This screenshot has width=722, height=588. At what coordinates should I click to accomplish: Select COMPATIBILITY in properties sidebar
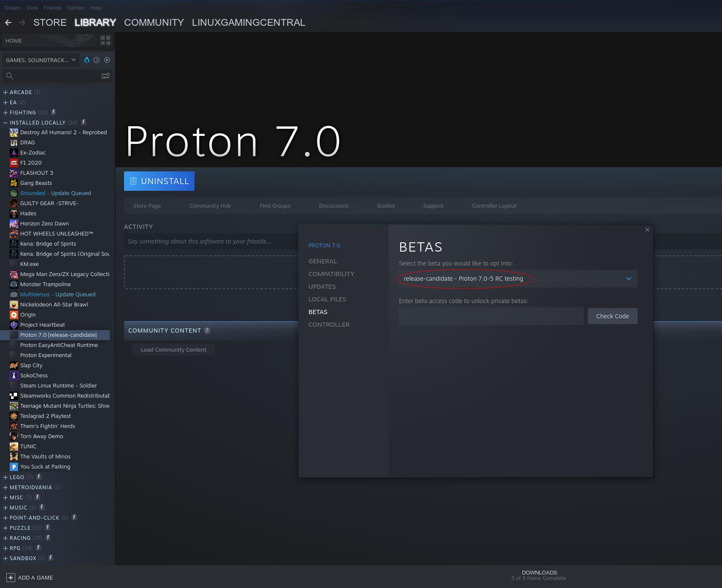(x=331, y=274)
